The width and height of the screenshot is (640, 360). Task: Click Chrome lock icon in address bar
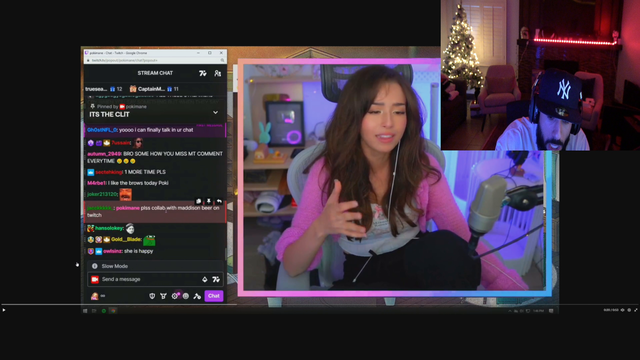point(88,60)
